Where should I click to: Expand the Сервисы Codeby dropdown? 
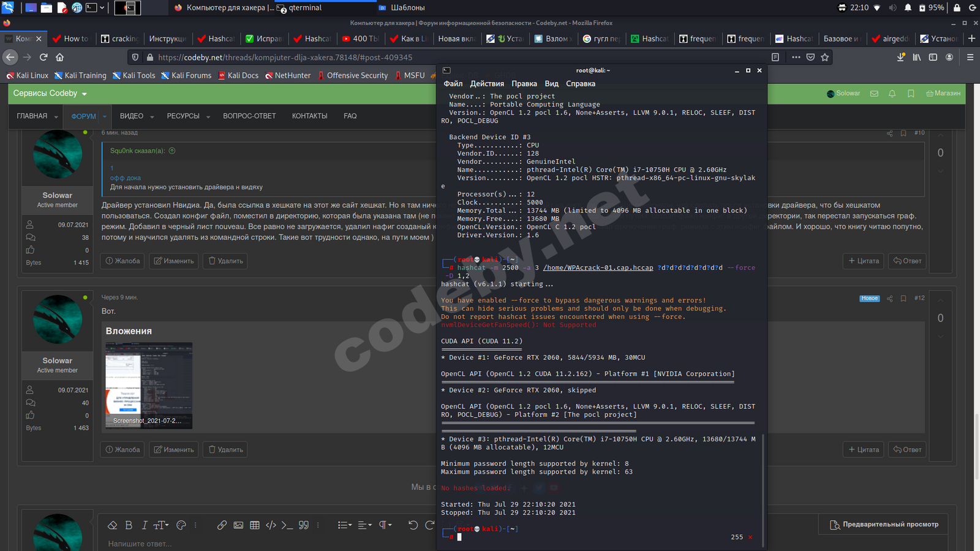click(x=50, y=94)
